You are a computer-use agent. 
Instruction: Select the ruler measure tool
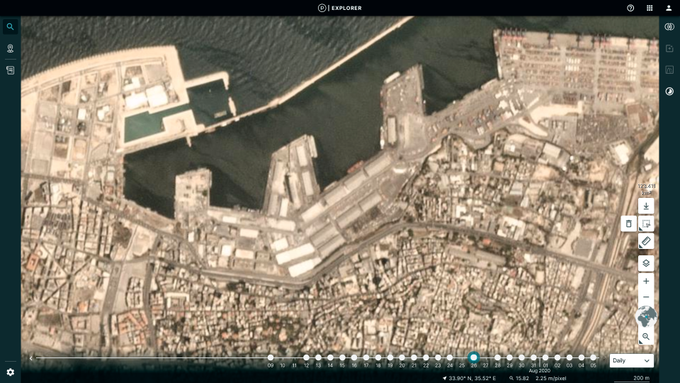646,241
